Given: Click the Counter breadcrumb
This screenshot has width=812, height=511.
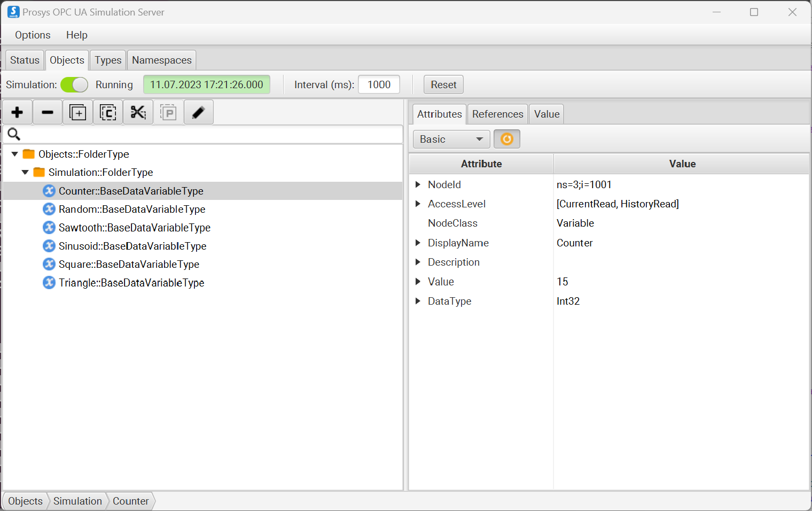Looking at the screenshot, I should coord(131,501).
